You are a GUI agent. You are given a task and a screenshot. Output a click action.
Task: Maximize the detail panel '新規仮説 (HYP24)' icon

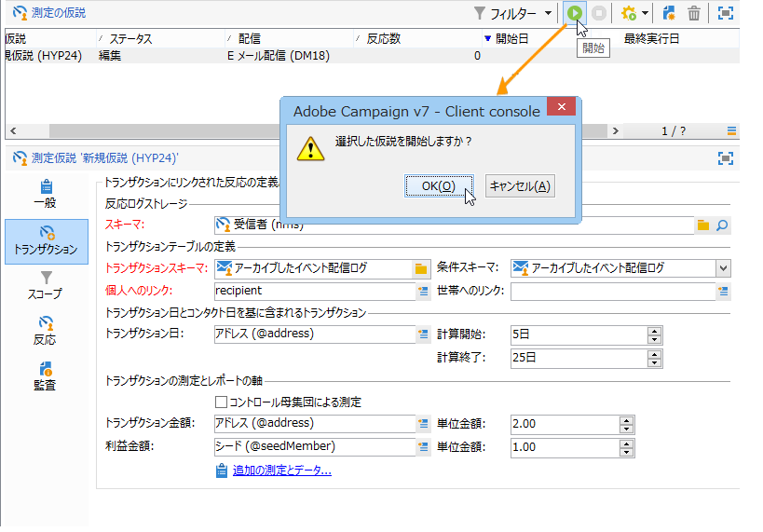tap(726, 157)
